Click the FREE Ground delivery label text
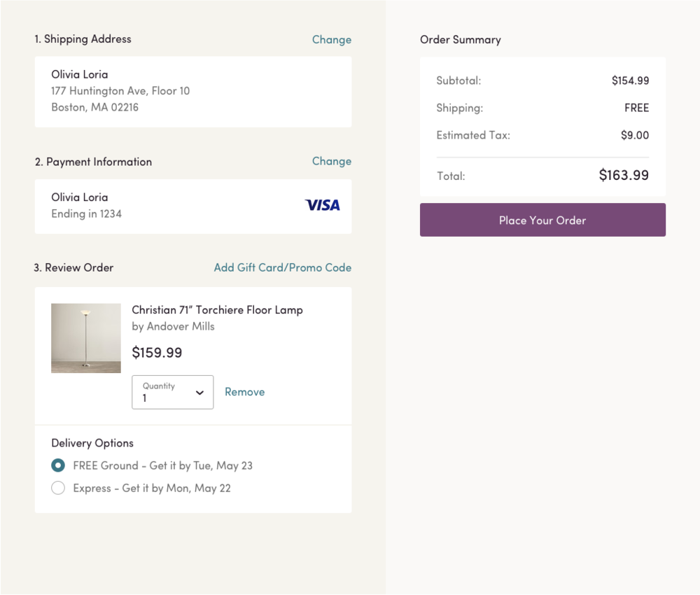 pos(163,465)
